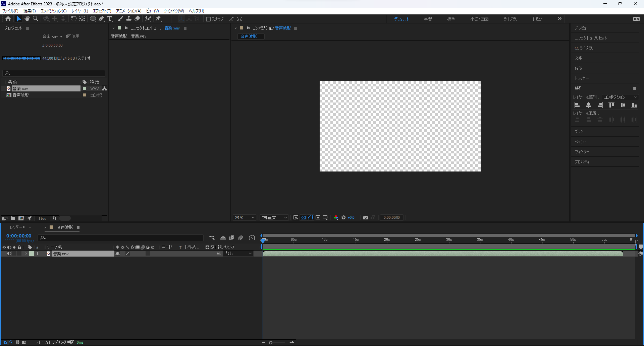Open the フル画質 resolution dropdown
Screen dimensions: 644x346
[274, 218]
